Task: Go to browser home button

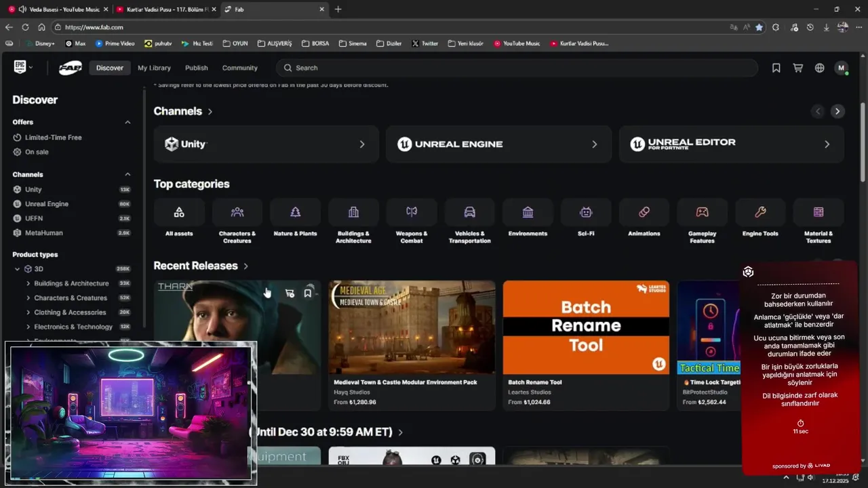Action: point(41,27)
